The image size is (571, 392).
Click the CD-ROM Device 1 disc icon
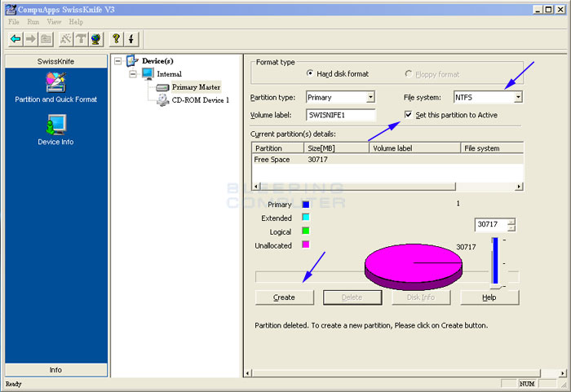pyautogui.click(x=162, y=99)
